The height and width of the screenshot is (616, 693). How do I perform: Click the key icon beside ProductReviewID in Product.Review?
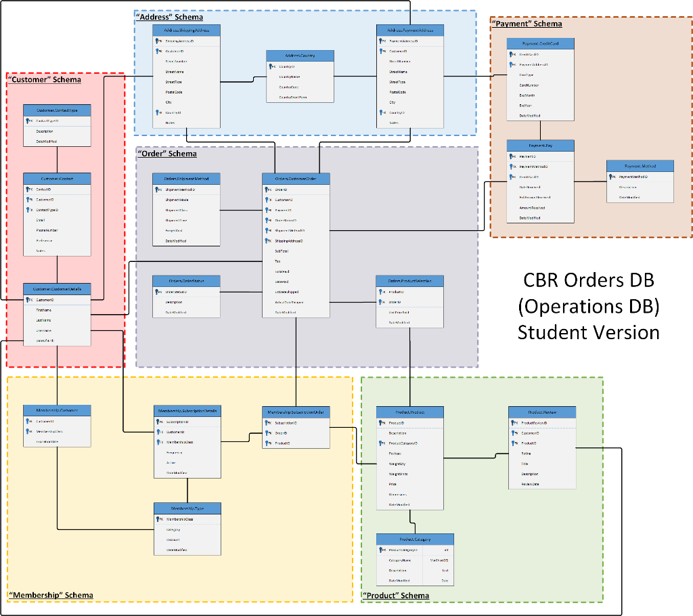512,421
